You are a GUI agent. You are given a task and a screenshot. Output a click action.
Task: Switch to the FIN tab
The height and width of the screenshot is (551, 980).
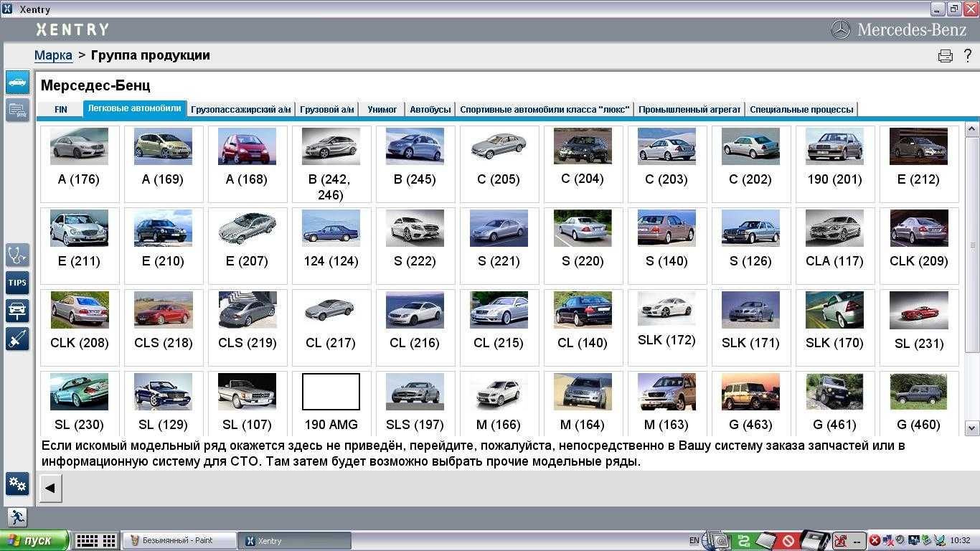tap(61, 109)
